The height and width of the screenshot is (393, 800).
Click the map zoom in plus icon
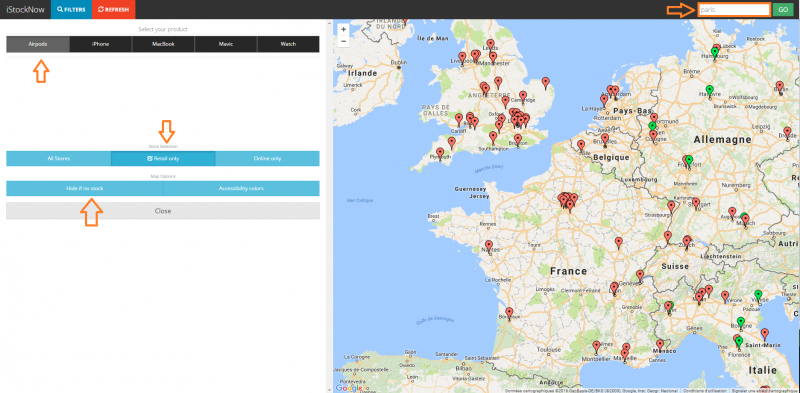click(x=343, y=30)
